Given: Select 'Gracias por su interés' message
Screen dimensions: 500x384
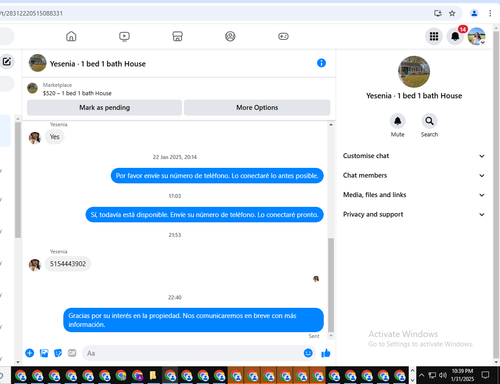Looking at the screenshot, I should click(193, 320).
